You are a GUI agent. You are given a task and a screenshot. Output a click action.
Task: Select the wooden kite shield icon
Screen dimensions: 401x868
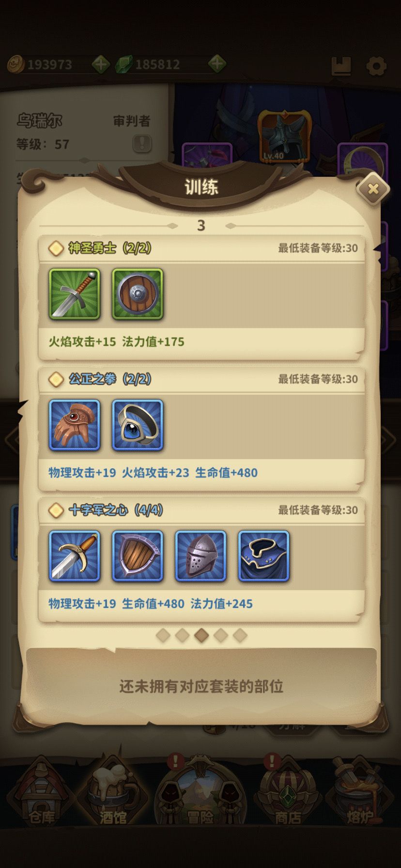(x=138, y=556)
